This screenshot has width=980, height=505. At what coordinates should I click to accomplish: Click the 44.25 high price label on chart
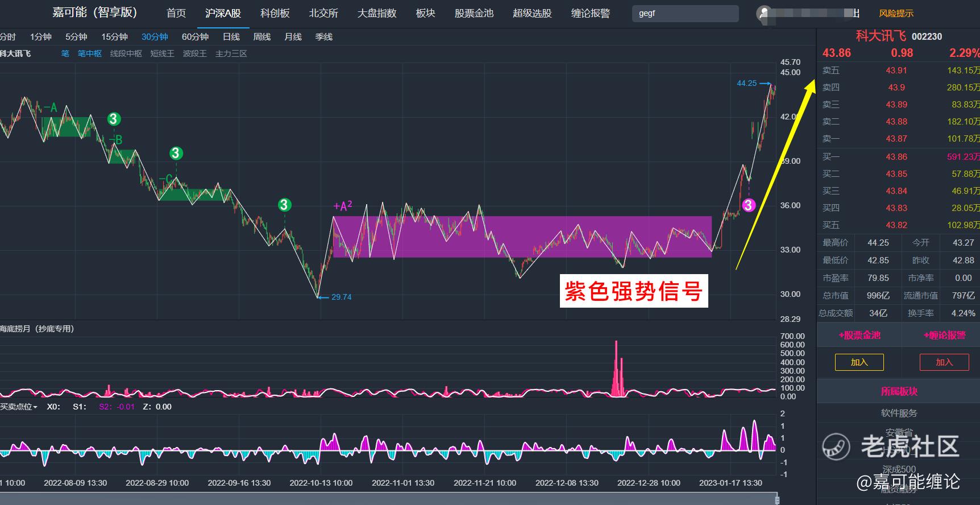pos(747,83)
